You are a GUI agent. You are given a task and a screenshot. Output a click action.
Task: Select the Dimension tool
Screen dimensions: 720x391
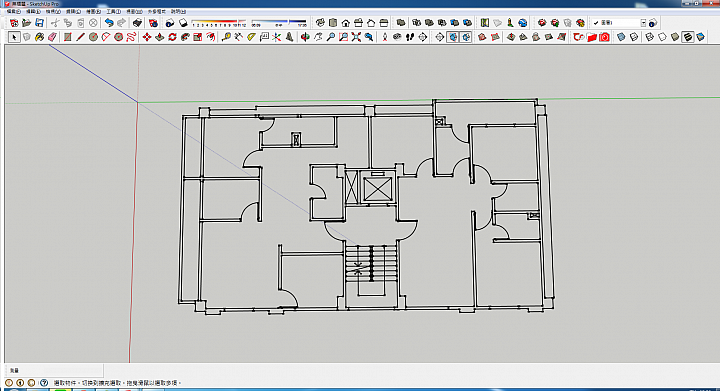pyautogui.click(x=238, y=37)
